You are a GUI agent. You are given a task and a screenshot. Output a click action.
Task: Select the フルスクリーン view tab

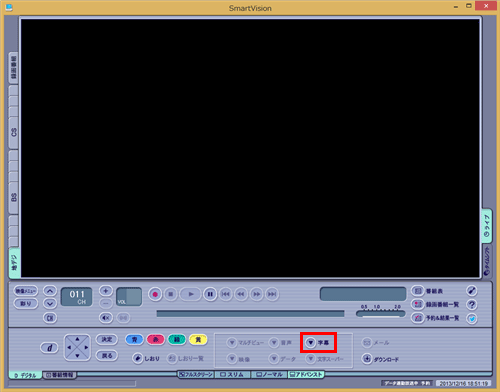coord(196,374)
